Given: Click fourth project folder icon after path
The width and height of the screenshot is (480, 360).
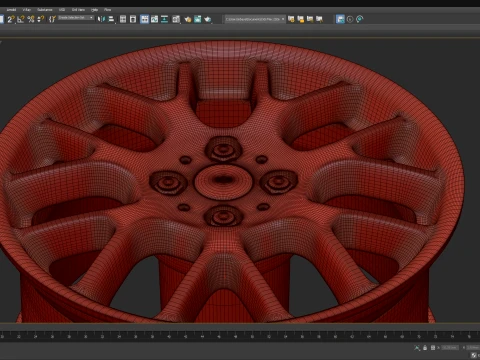Looking at the screenshot, I should tap(319, 19).
